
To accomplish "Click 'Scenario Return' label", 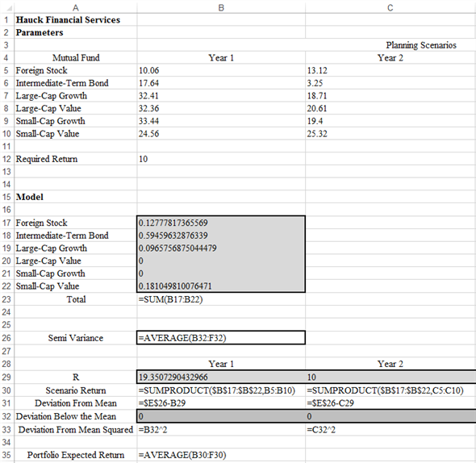I will (x=76, y=390).
